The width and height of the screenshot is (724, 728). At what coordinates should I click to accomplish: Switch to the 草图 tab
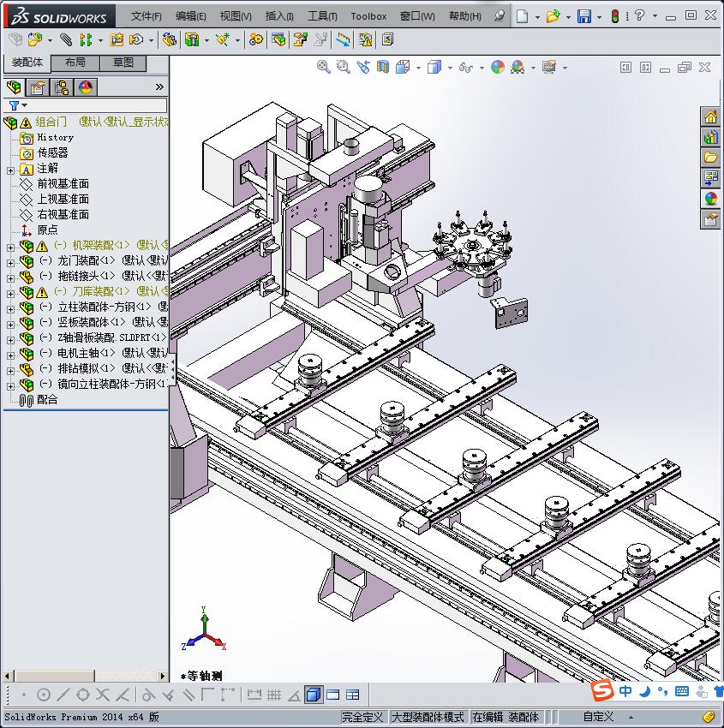(123, 63)
